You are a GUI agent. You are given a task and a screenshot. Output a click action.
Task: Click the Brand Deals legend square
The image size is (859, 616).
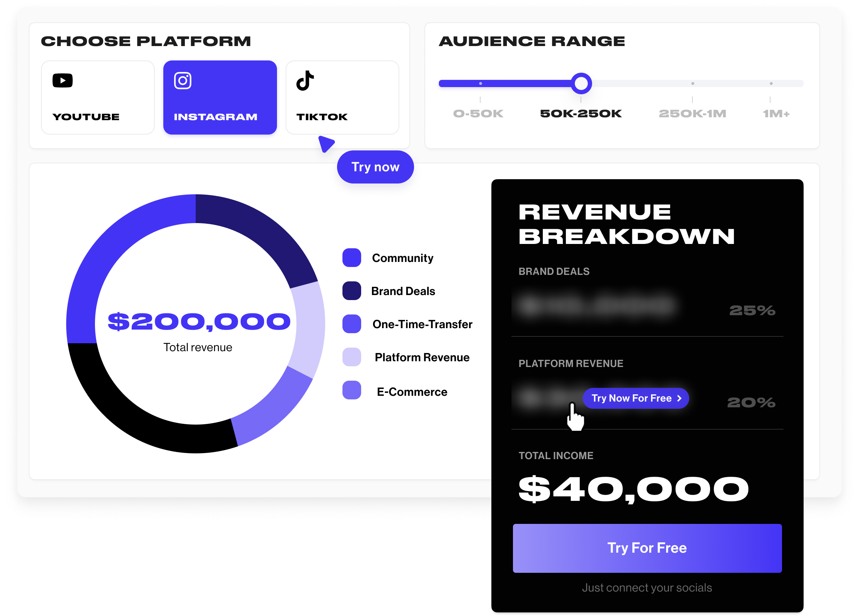point(351,291)
